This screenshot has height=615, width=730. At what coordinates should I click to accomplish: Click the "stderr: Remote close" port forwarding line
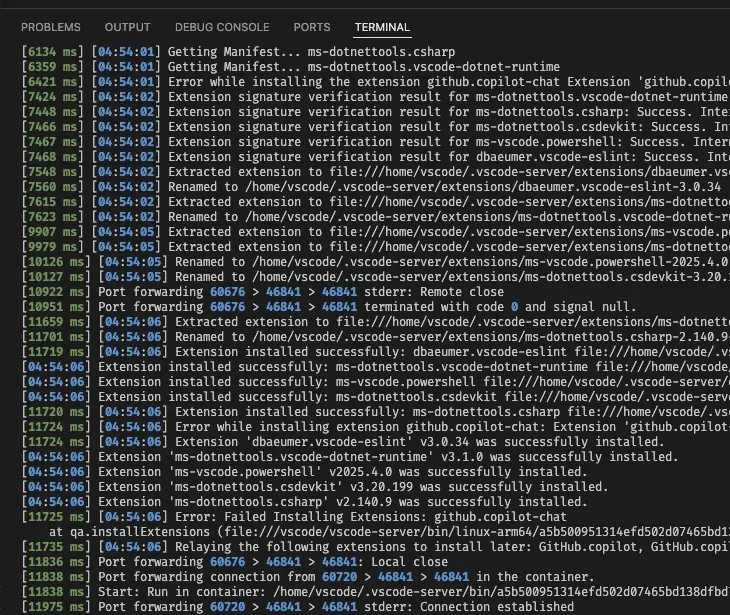click(263, 292)
